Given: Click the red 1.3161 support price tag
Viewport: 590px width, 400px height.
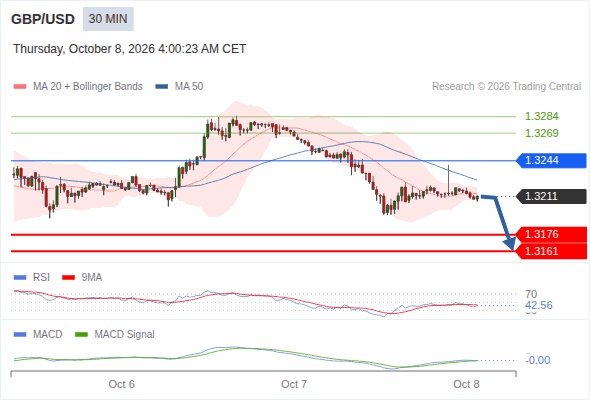Looking at the screenshot, I should [551, 251].
